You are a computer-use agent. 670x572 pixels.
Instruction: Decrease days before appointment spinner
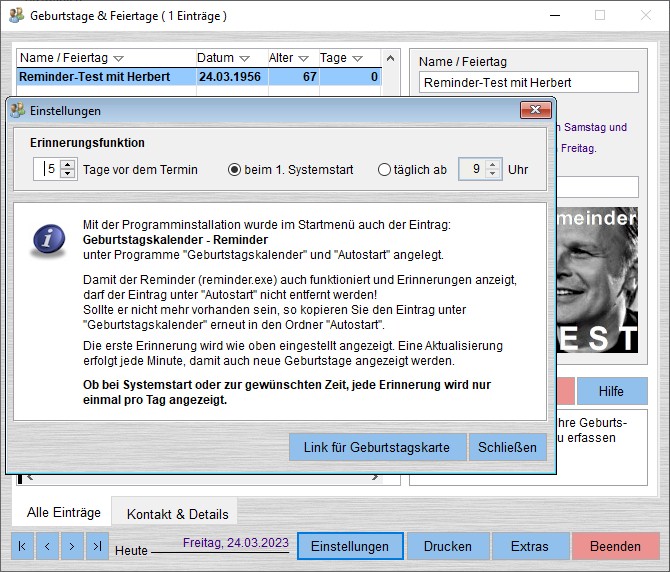point(68,173)
